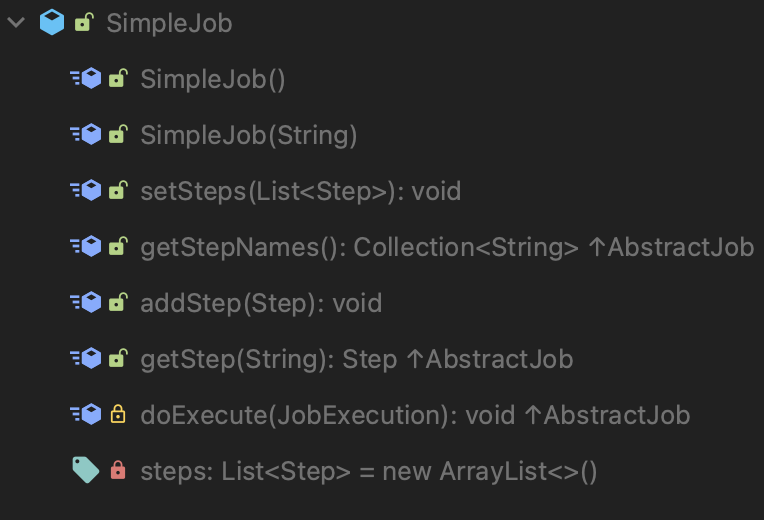764x520 pixels.
Task: Select steps: List<Step> field entry
Action: click(368, 471)
